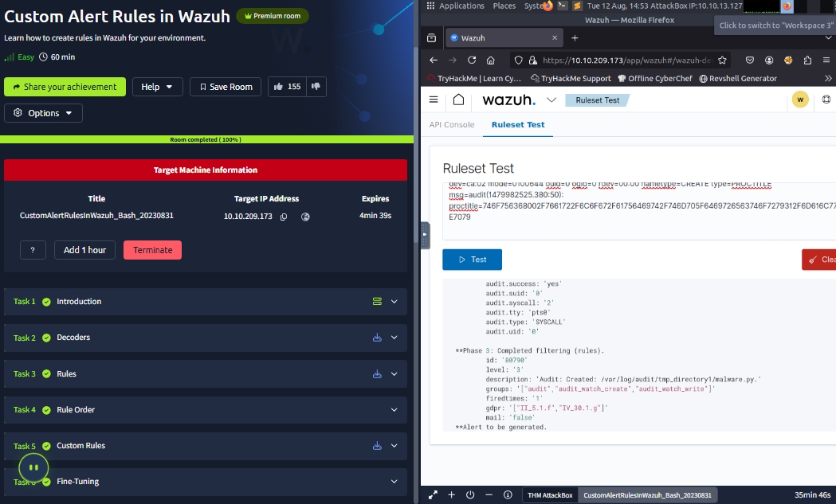Click the floating pause round button
The image size is (836, 504).
coord(33,467)
